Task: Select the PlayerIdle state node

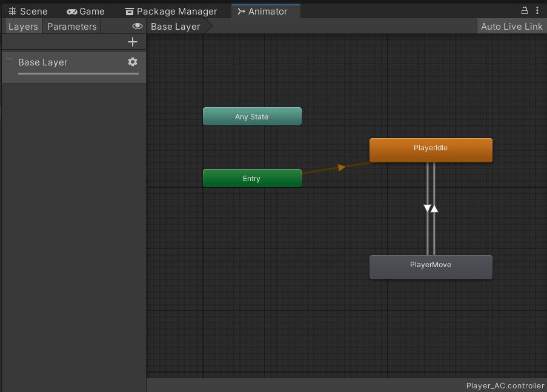Action: click(431, 150)
